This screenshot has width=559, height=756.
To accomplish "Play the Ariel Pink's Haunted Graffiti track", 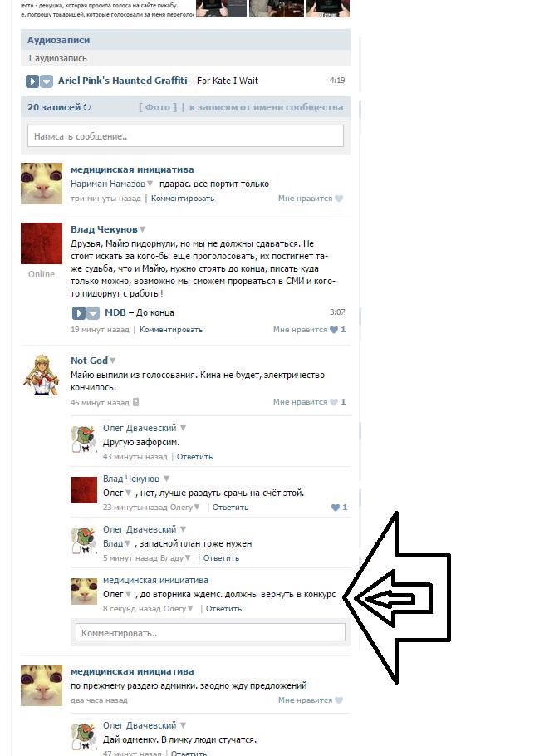I will pos(32,81).
